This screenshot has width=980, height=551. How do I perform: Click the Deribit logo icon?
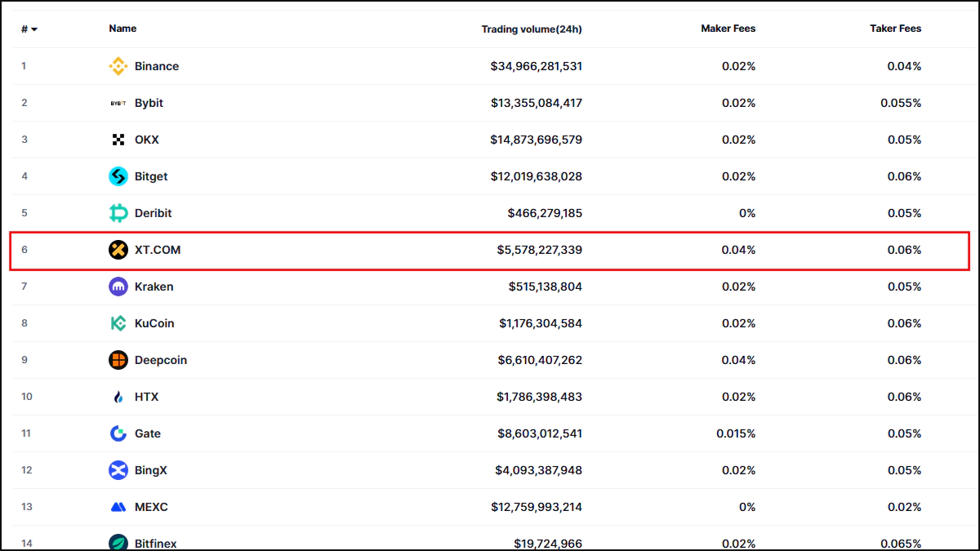tap(118, 213)
